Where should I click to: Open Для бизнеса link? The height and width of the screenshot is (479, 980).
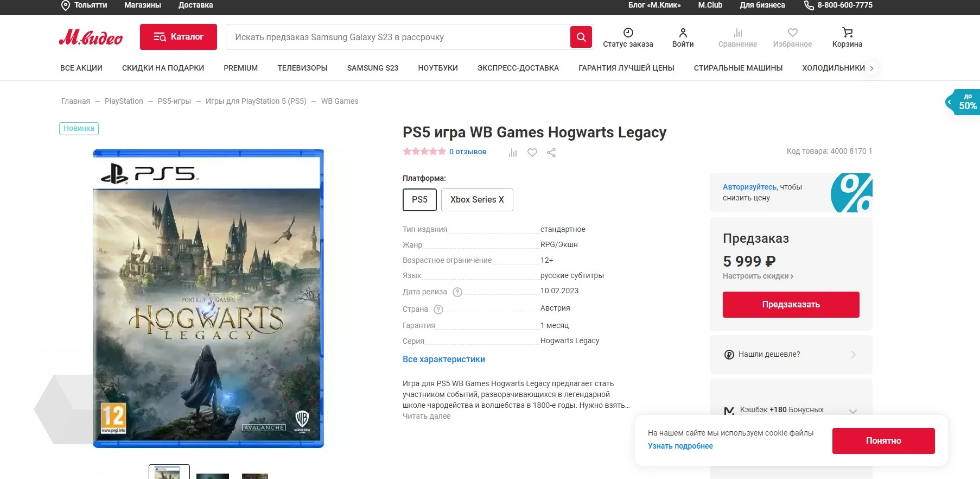tap(762, 5)
